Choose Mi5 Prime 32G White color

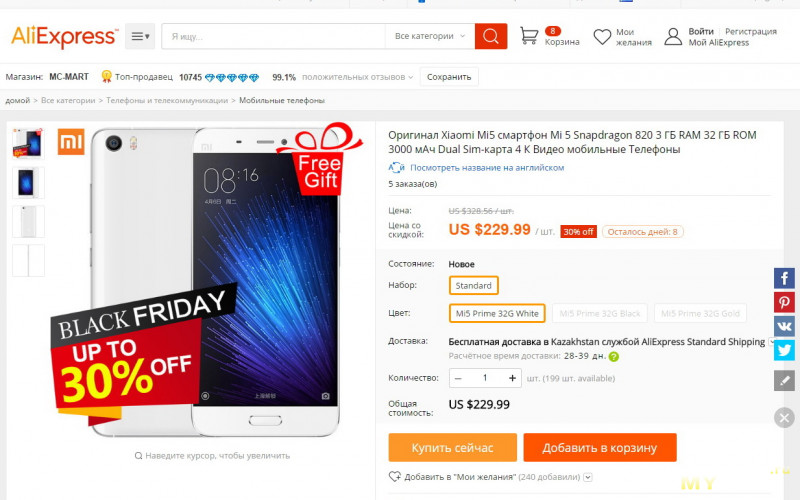pyautogui.click(x=497, y=313)
